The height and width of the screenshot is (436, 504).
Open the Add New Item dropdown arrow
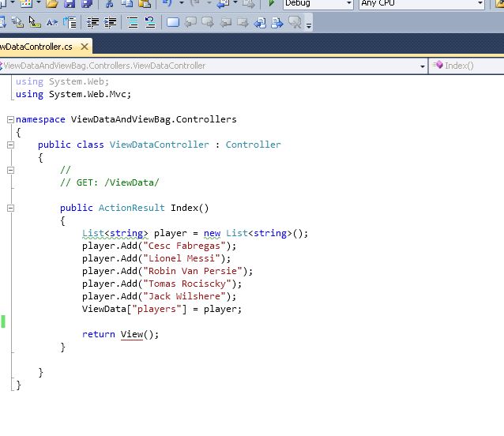pyautogui.click(x=39, y=2)
